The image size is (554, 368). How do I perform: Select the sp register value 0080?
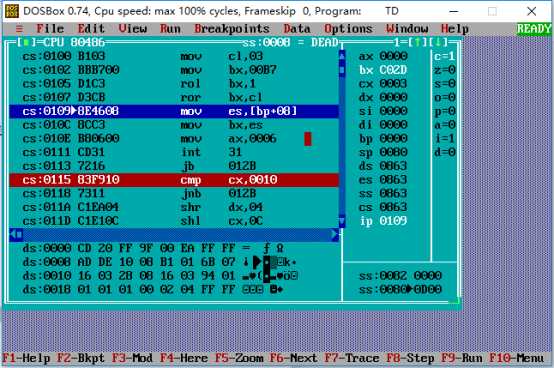[x=393, y=152]
